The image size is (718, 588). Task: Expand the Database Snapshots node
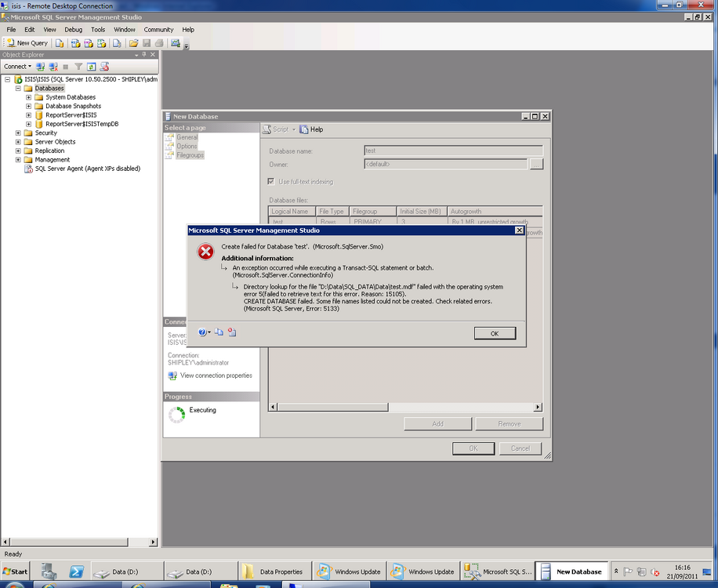(28, 107)
